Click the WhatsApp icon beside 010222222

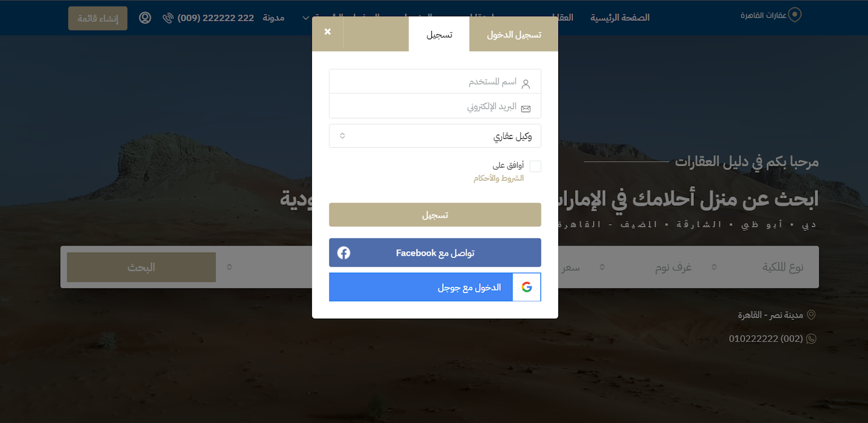coord(812,339)
